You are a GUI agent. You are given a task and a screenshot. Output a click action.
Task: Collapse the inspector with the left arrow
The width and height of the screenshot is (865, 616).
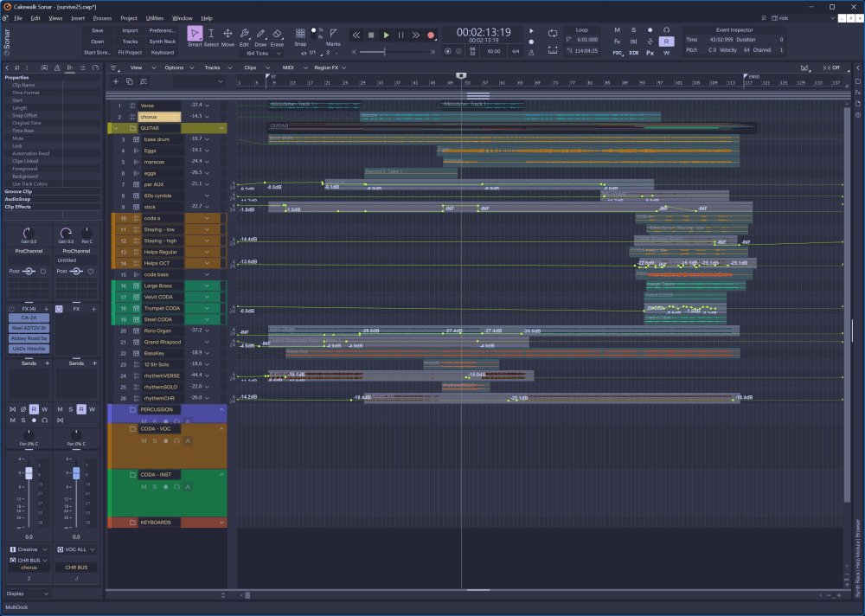(7, 67)
